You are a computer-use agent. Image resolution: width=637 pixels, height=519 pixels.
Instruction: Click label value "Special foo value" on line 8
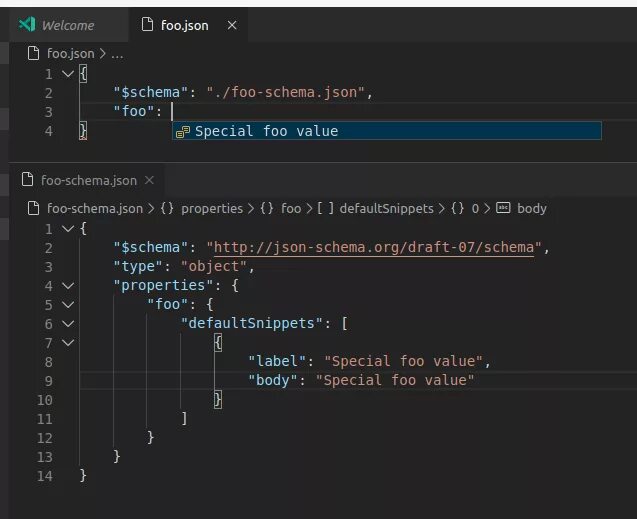(403, 361)
